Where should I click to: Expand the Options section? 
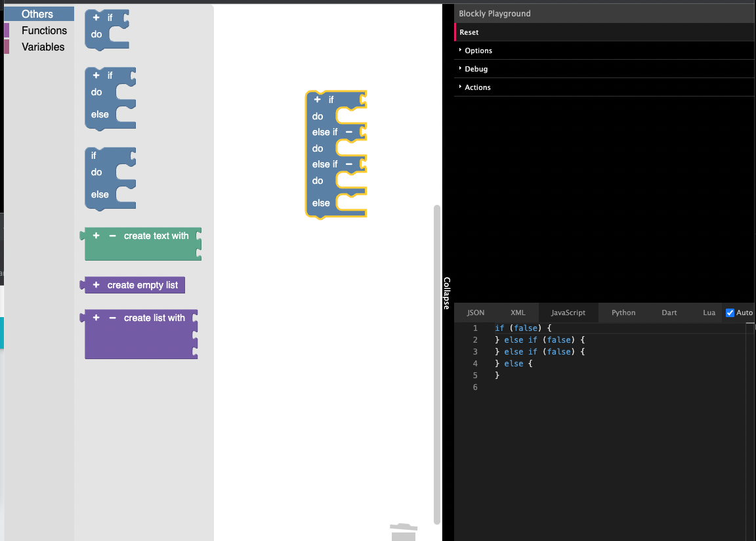click(x=604, y=51)
